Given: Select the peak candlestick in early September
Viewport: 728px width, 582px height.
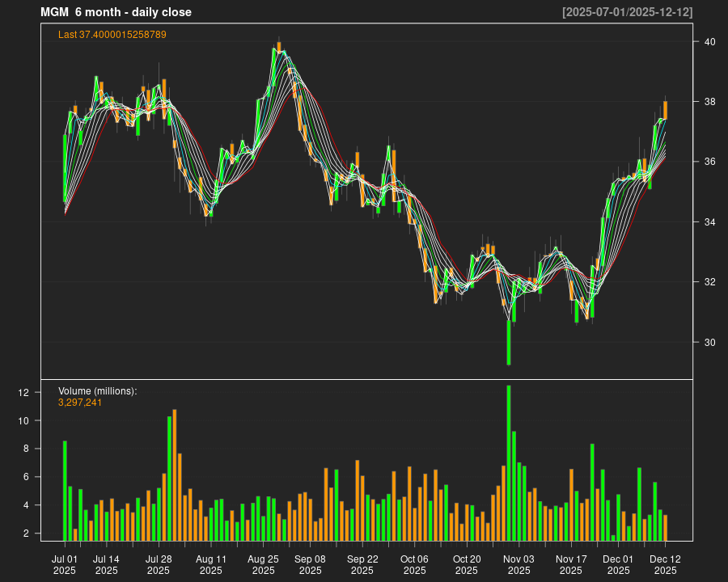Looking at the screenshot, I should tap(279, 44).
